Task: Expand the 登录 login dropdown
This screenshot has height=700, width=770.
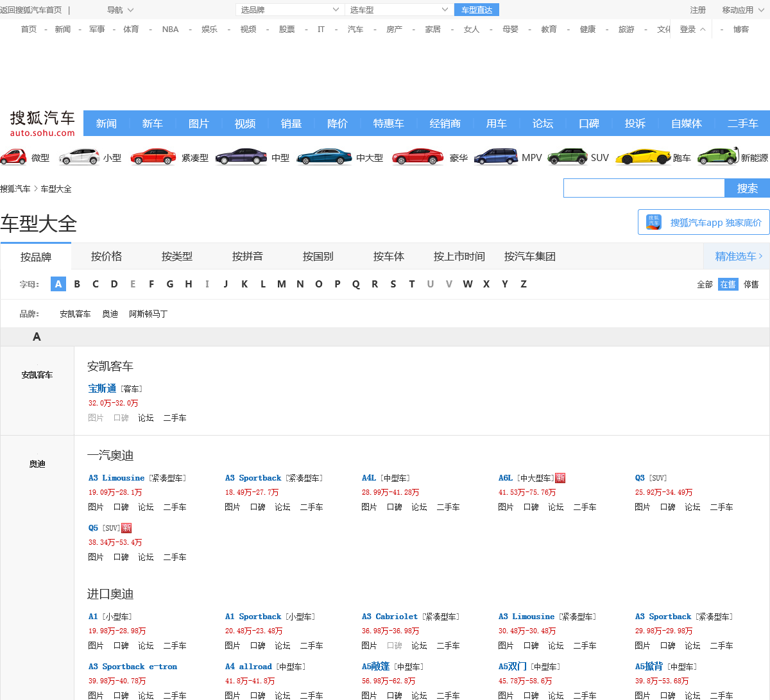Action: point(692,30)
